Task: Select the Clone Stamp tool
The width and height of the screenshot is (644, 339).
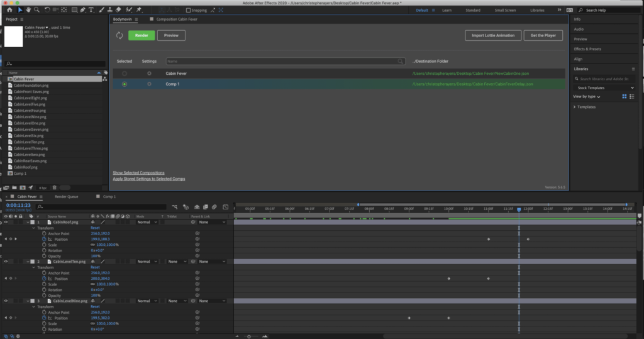Action: (x=109, y=10)
